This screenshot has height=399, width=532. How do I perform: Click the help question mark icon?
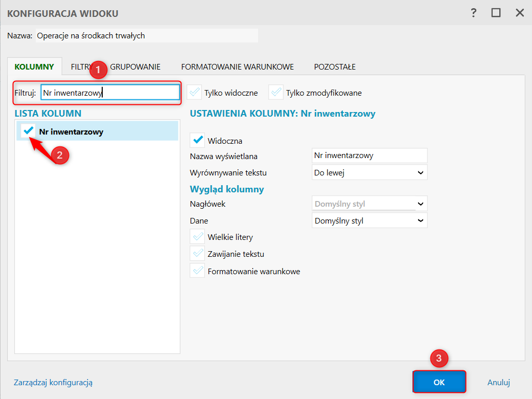[x=474, y=13]
